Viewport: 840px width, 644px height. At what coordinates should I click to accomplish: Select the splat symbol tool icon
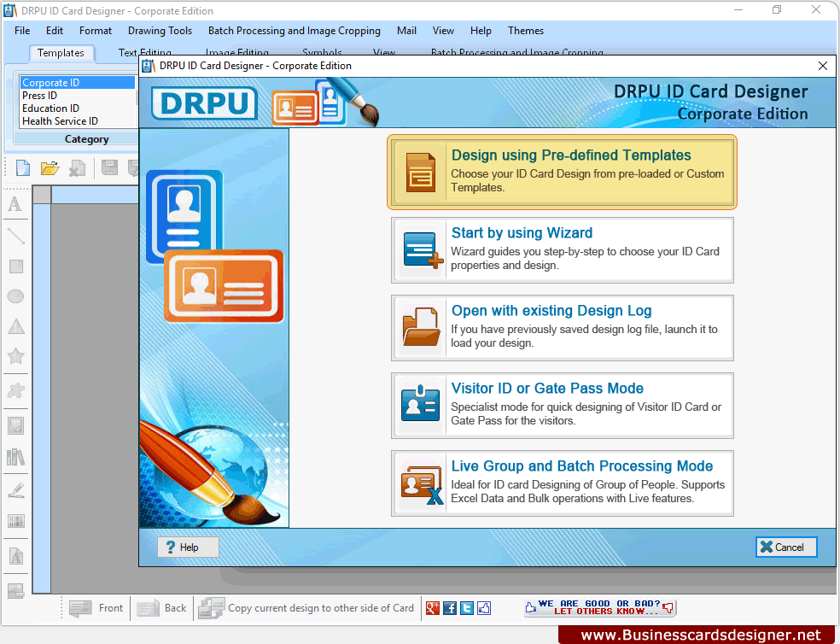pyautogui.click(x=15, y=390)
